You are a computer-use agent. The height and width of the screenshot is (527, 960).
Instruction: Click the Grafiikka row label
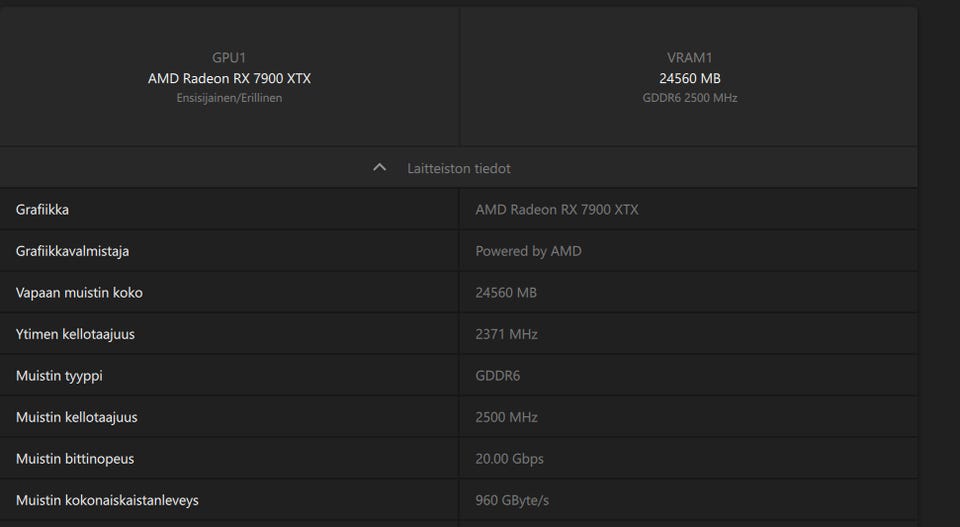(42, 210)
